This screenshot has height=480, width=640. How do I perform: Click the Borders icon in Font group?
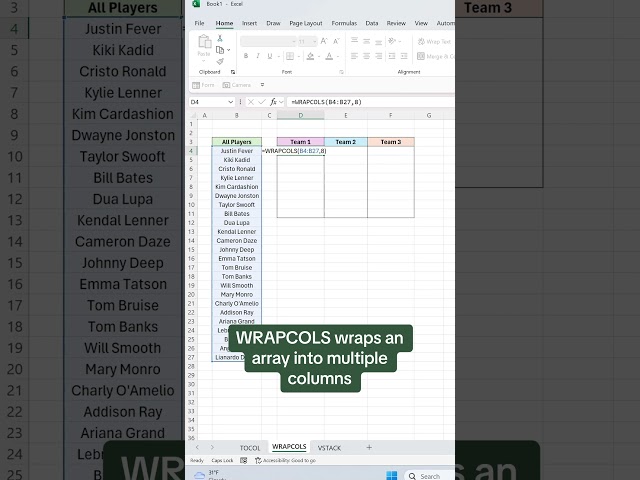point(290,56)
